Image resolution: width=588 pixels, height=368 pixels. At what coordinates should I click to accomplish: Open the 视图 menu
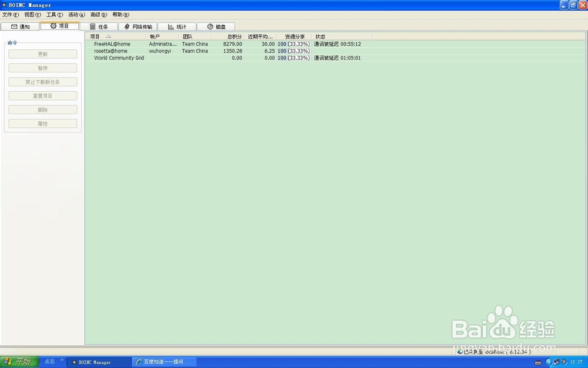(32, 15)
